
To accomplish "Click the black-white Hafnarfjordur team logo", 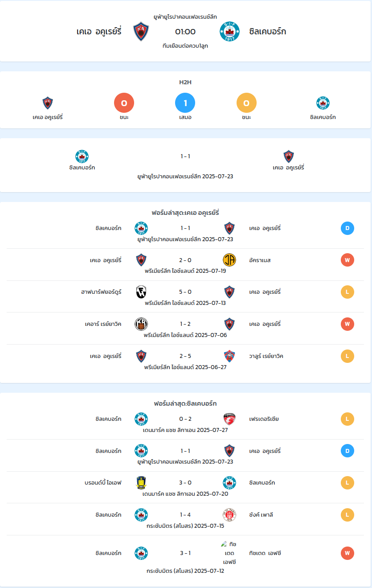I will 141,292.
